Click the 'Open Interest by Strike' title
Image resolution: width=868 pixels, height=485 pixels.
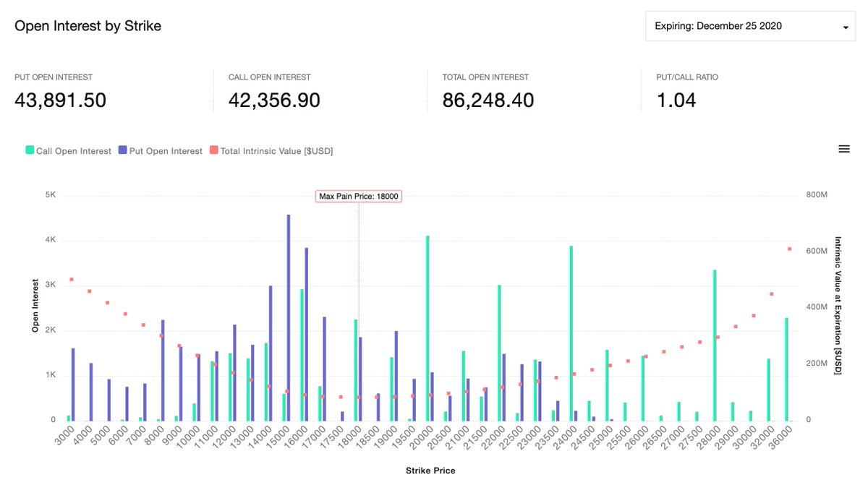coord(88,25)
